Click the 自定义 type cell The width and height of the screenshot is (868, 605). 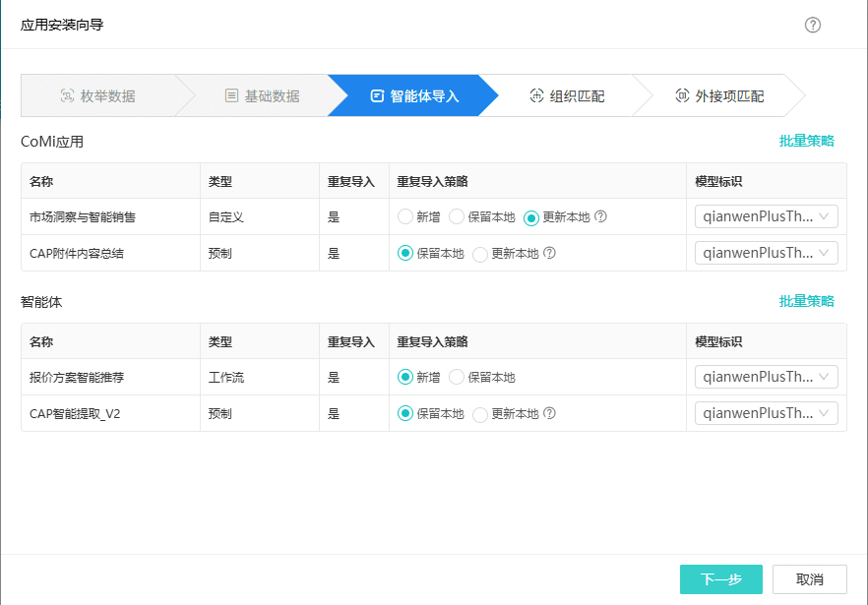pos(260,216)
